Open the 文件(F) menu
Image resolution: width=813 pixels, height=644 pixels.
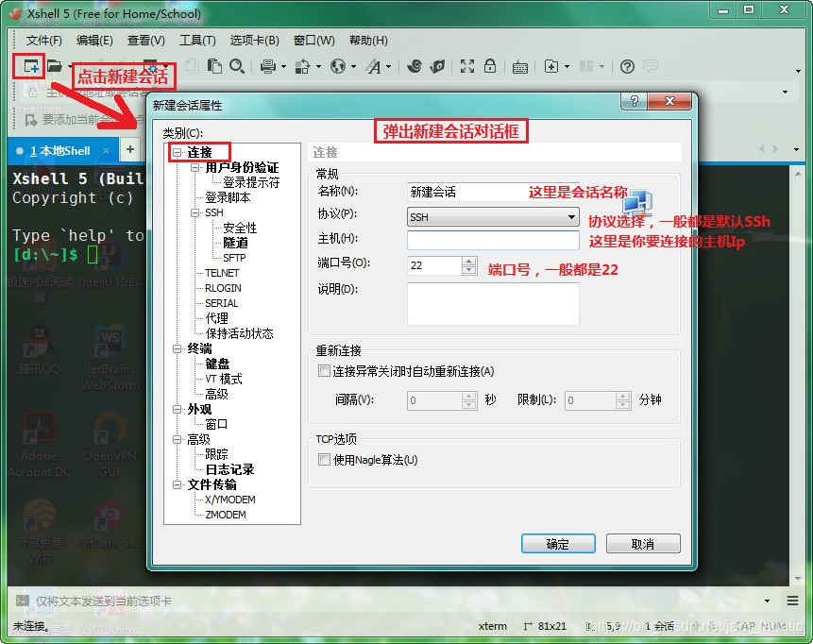(x=44, y=41)
